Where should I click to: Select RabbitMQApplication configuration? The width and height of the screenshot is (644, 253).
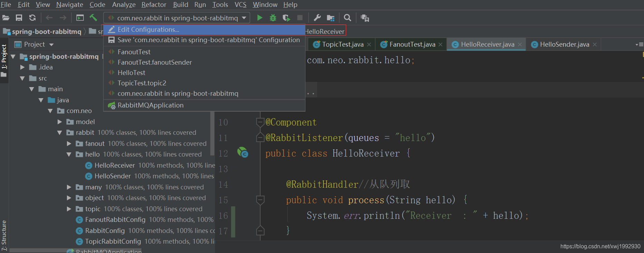coord(204,105)
